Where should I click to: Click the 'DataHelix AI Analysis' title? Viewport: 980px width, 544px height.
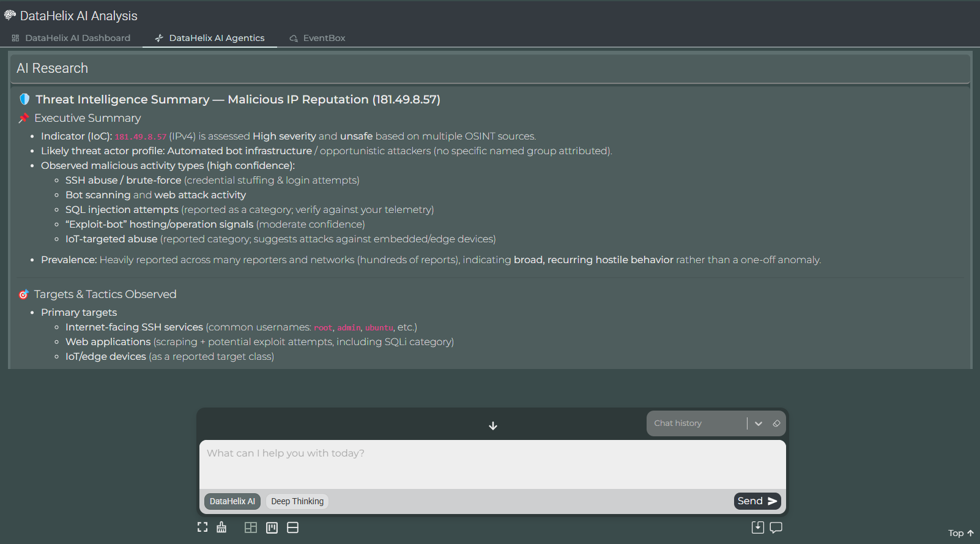[79, 16]
